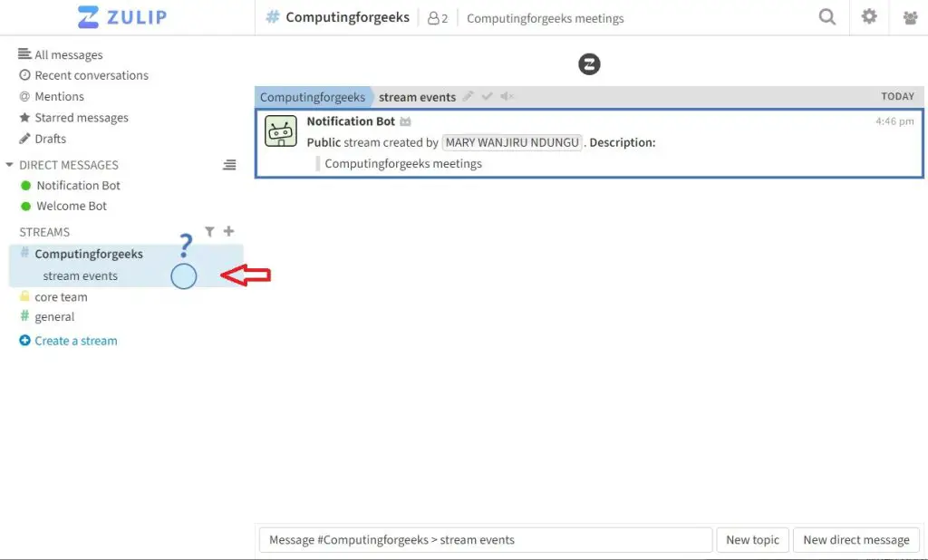
Task: Open the general stream
Action: (54, 317)
